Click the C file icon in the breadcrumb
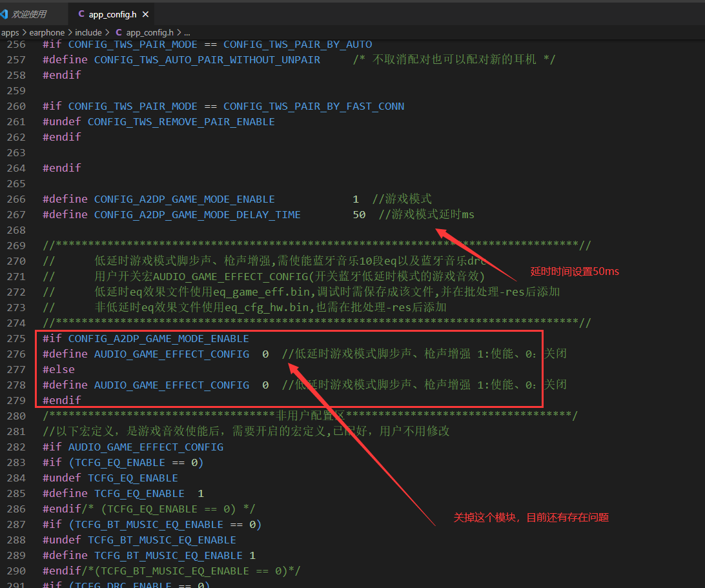This screenshot has height=588, width=705. [119, 32]
